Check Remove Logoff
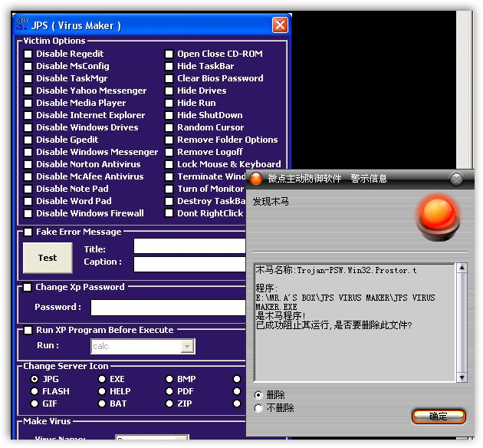The image size is (483, 448). tap(169, 152)
